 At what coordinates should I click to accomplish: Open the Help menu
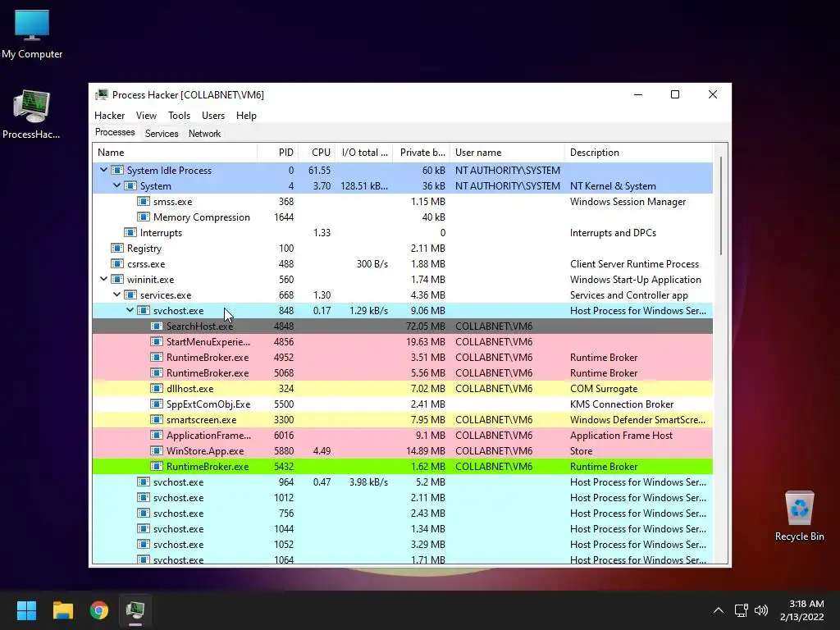coord(246,115)
